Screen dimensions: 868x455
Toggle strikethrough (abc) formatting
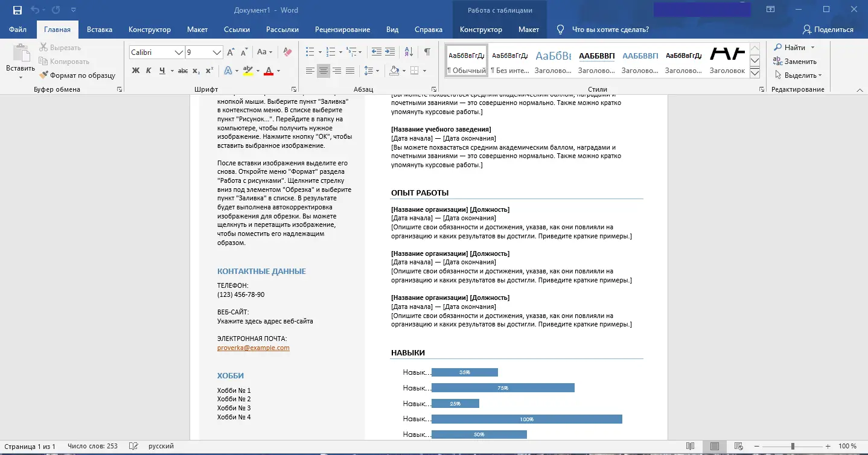pos(183,71)
